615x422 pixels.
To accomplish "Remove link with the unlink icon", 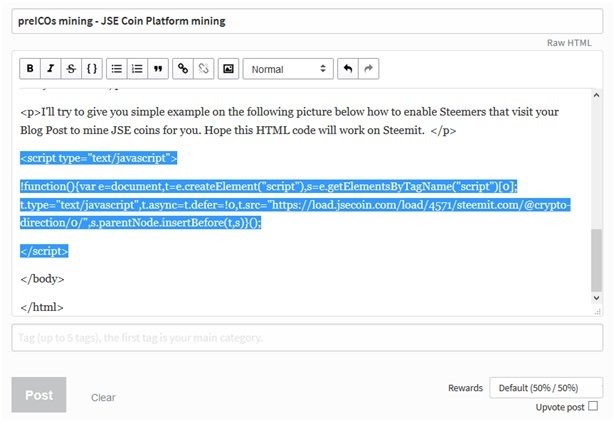I will (204, 69).
